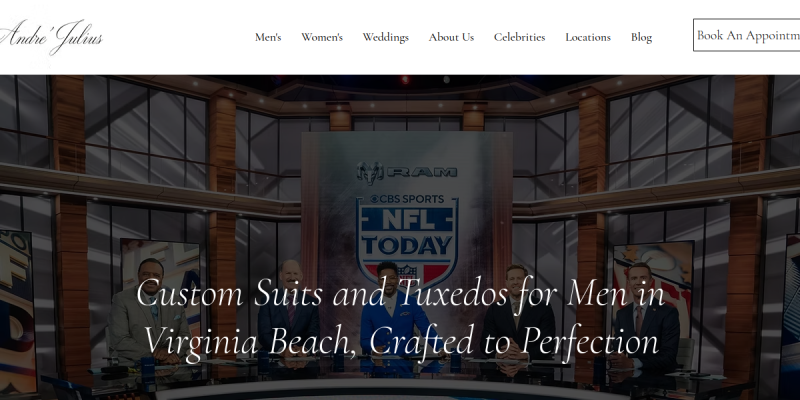Click the Custom Suits and Tuxedos headline

click(x=401, y=318)
